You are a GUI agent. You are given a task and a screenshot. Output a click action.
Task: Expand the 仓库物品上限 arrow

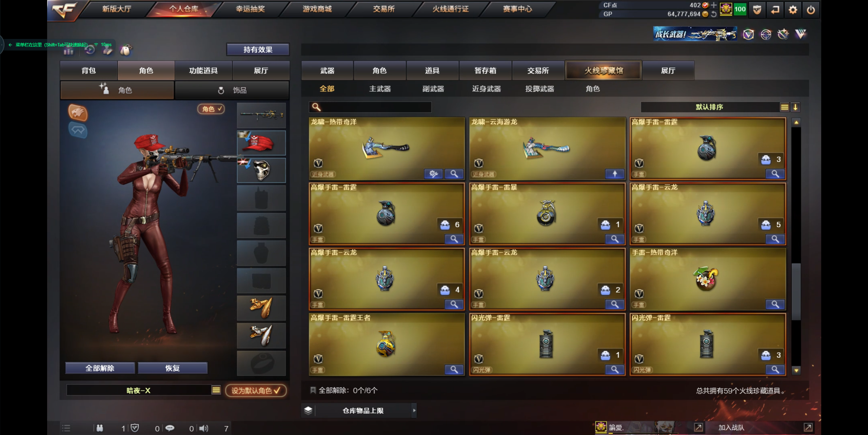tap(414, 411)
